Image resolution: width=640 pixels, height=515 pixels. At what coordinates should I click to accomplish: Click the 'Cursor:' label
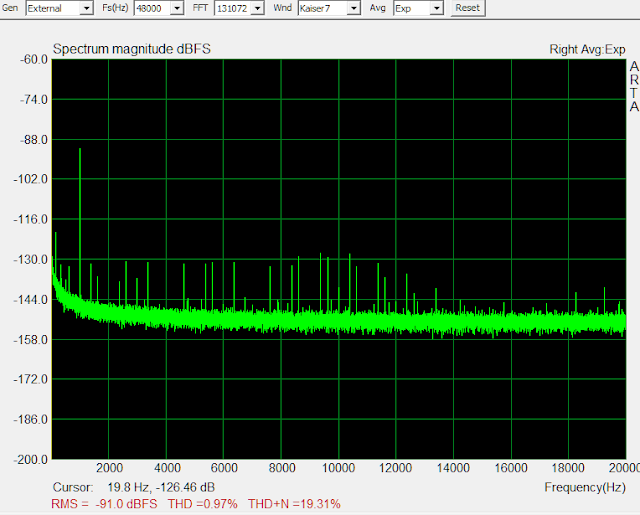[x=73, y=487]
